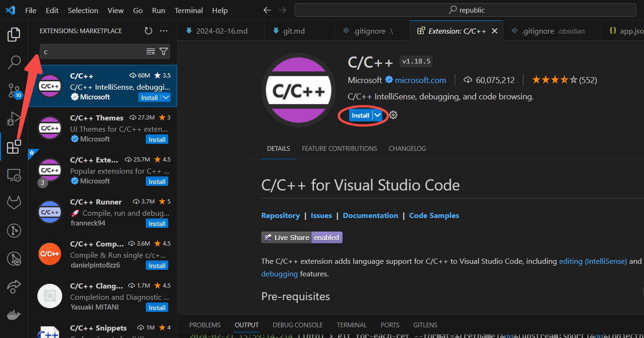Open the Code Samples link

pos(434,215)
